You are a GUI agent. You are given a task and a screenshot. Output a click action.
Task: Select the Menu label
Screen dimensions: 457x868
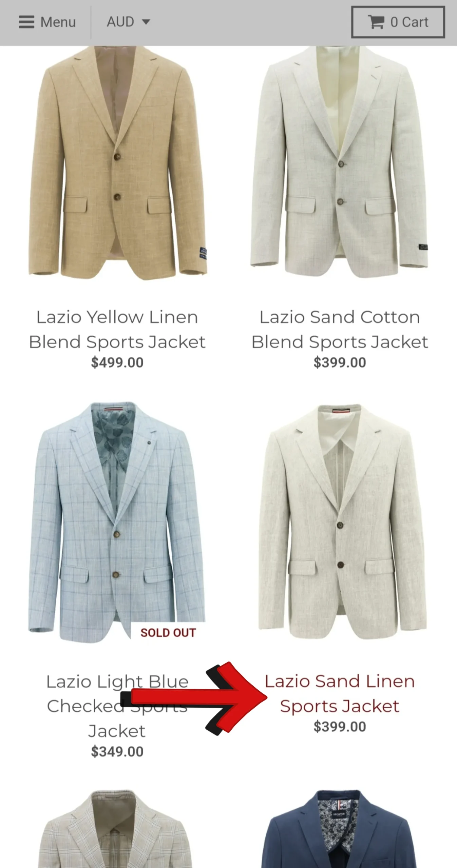(x=58, y=22)
